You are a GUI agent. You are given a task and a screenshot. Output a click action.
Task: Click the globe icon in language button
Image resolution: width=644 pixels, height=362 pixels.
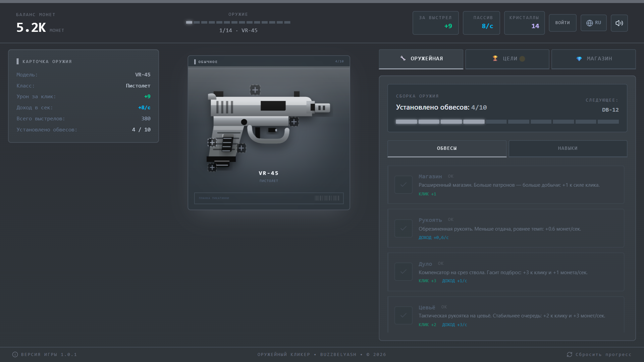[589, 23]
